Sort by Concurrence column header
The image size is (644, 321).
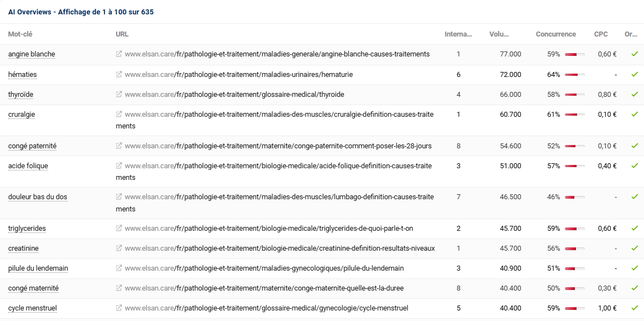[x=556, y=34]
